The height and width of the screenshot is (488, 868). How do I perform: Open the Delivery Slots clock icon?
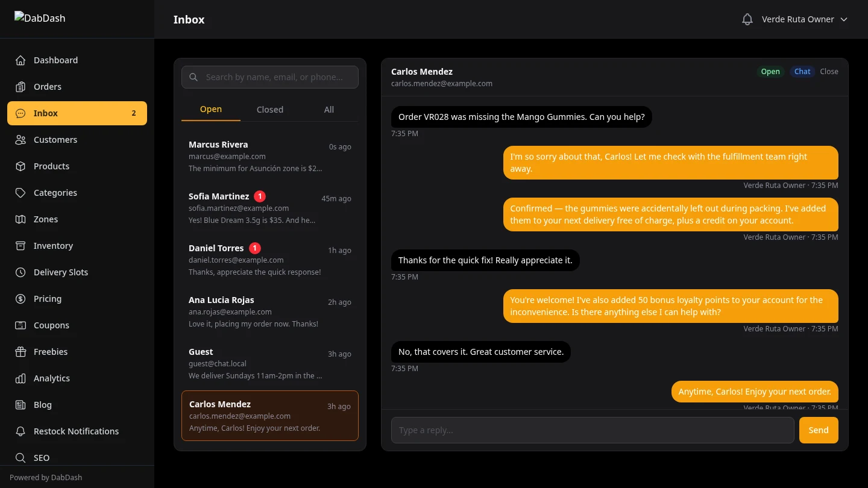(x=20, y=272)
